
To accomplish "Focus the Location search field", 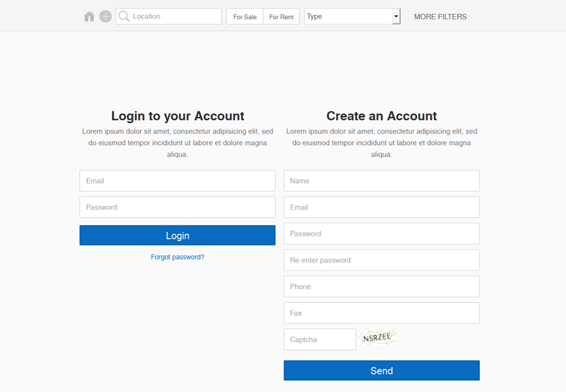I will pos(168,16).
